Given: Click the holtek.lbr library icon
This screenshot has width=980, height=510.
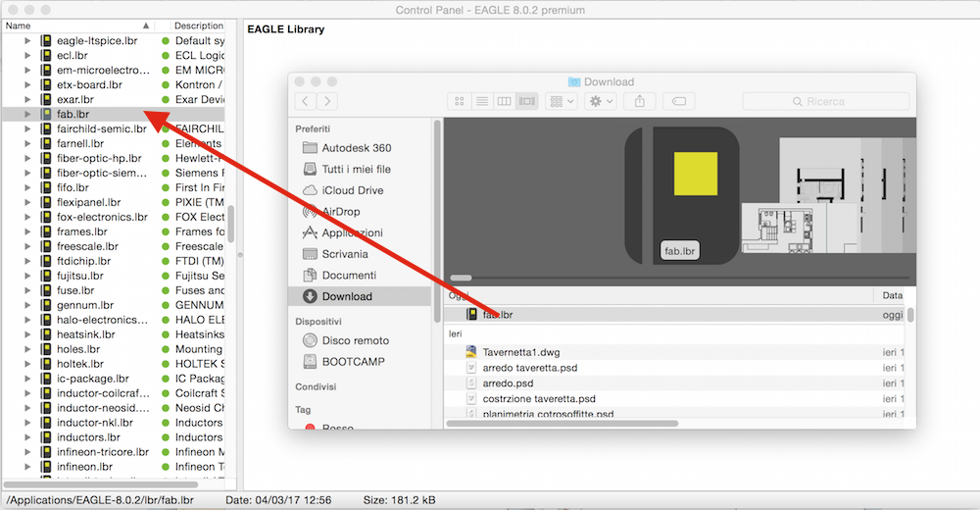Looking at the screenshot, I should (x=46, y=364).
